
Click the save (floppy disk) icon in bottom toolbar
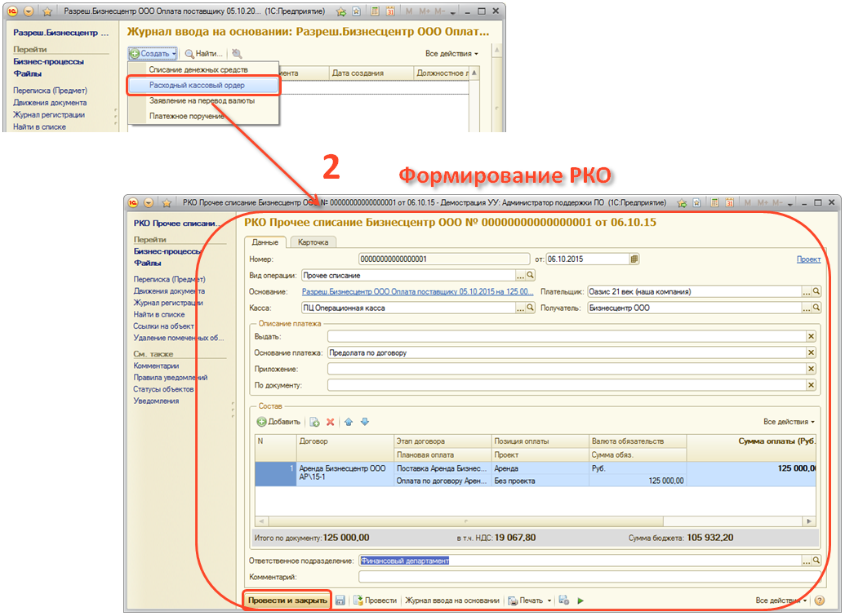[x=340, y=600]
